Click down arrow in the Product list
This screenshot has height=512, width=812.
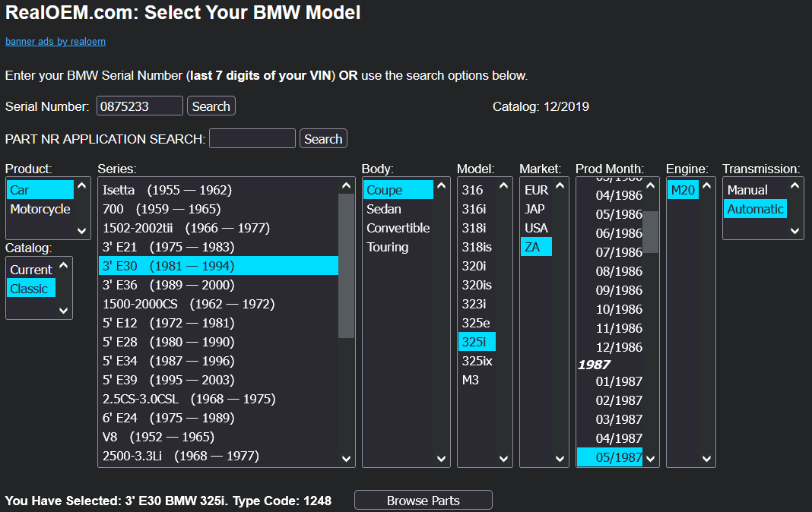(82, 231)
